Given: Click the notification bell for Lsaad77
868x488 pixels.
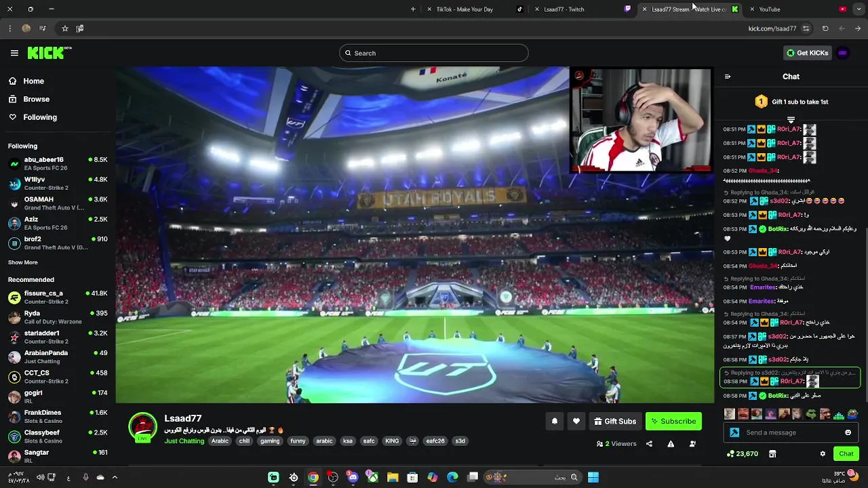Looking at the screenshot, I should click(x=555, y=421).
